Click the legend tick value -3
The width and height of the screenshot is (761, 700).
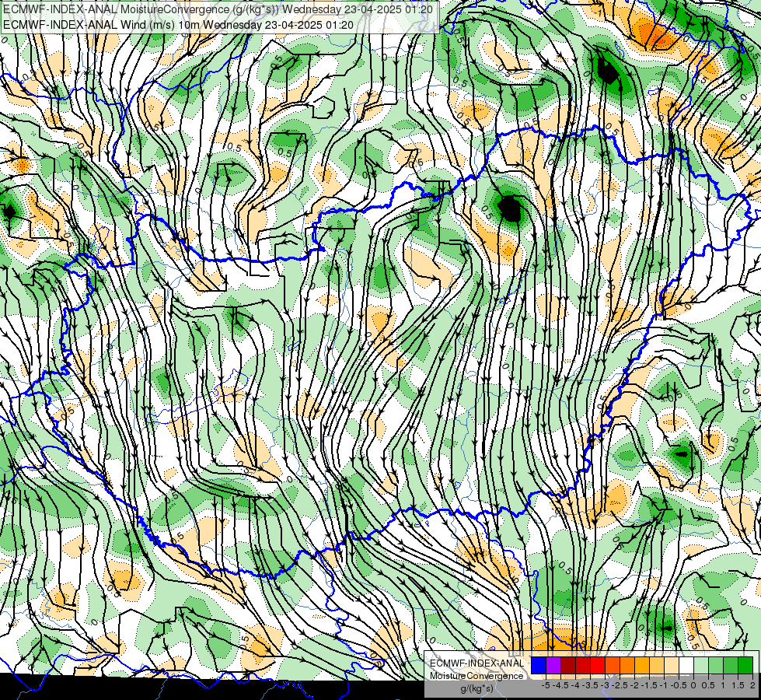(606, 685)
